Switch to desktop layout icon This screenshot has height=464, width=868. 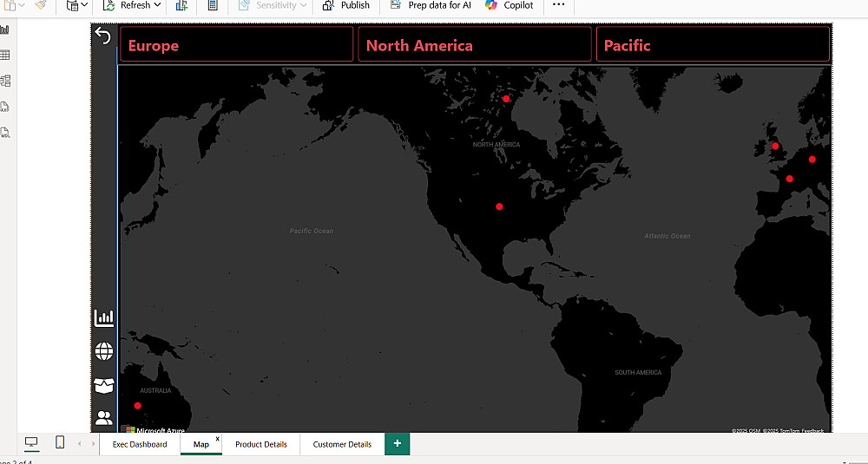[x=31, y=441]
